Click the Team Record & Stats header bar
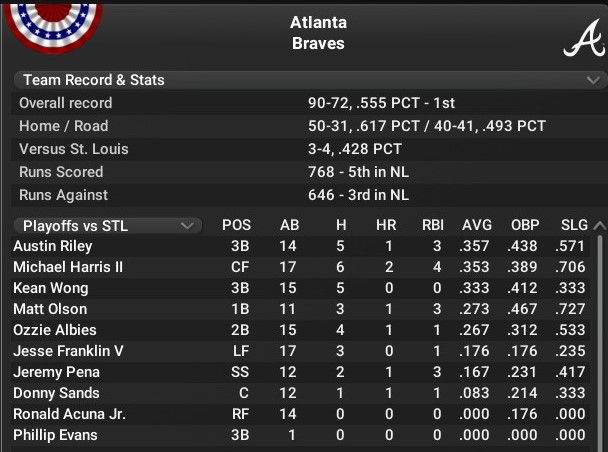This screenshot has width=608, height=452. coord(310,80)
